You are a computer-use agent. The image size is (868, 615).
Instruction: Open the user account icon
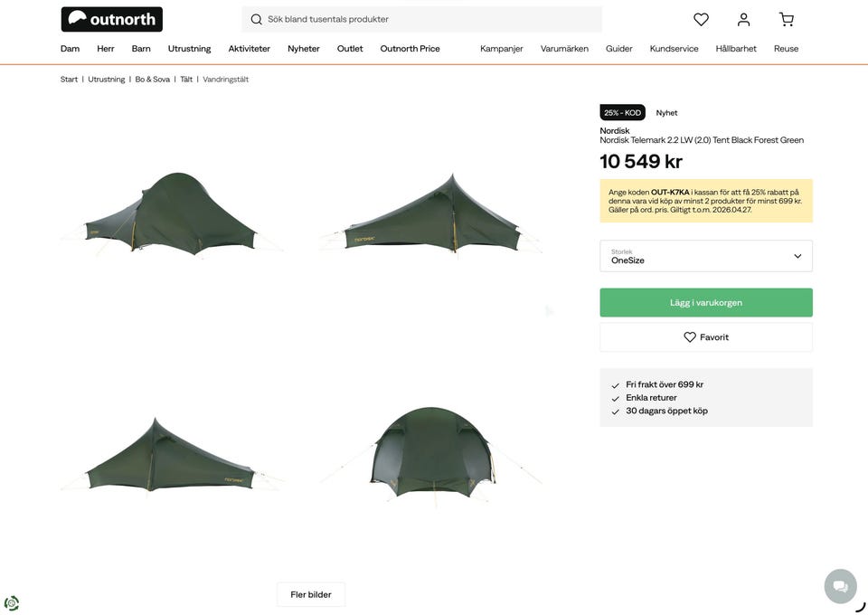click(x=743, y=19)
